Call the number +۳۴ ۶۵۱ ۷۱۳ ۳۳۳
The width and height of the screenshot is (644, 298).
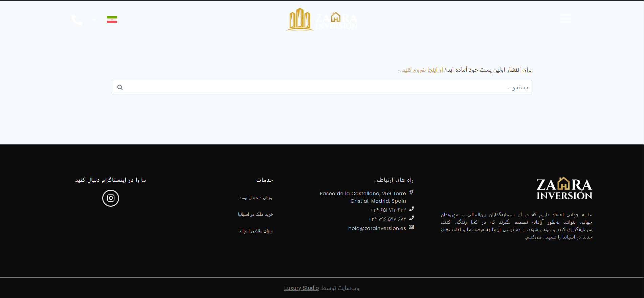point(388,210)
